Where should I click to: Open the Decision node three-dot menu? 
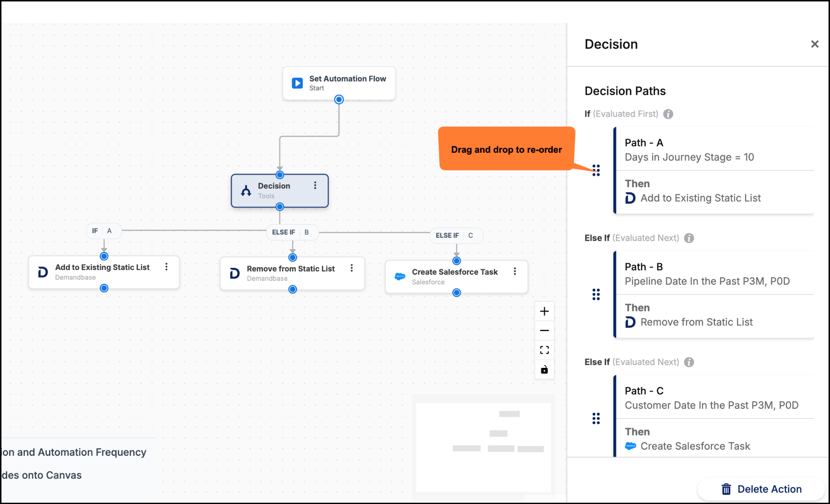click(x=315, y=185)
